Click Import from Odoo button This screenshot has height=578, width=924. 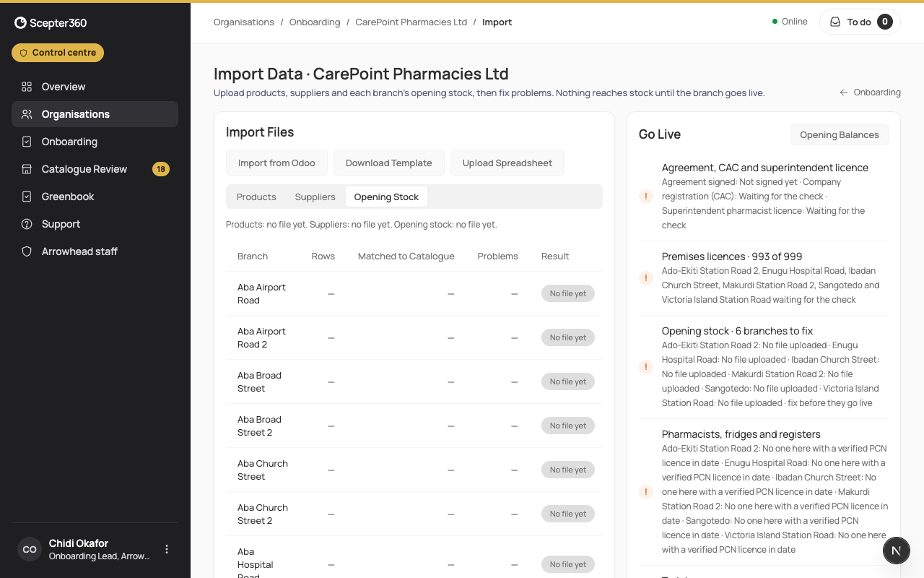tap(276, 163)
